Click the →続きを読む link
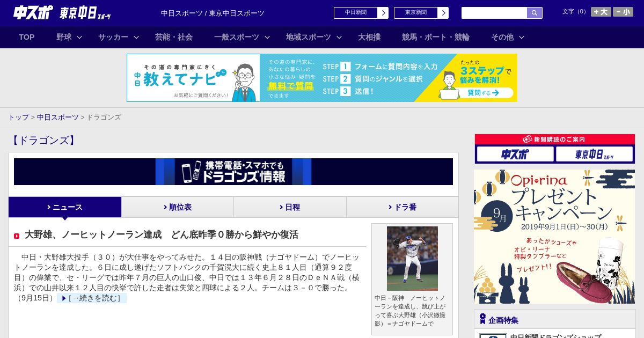The image size is (644, 338). point(92,298)
